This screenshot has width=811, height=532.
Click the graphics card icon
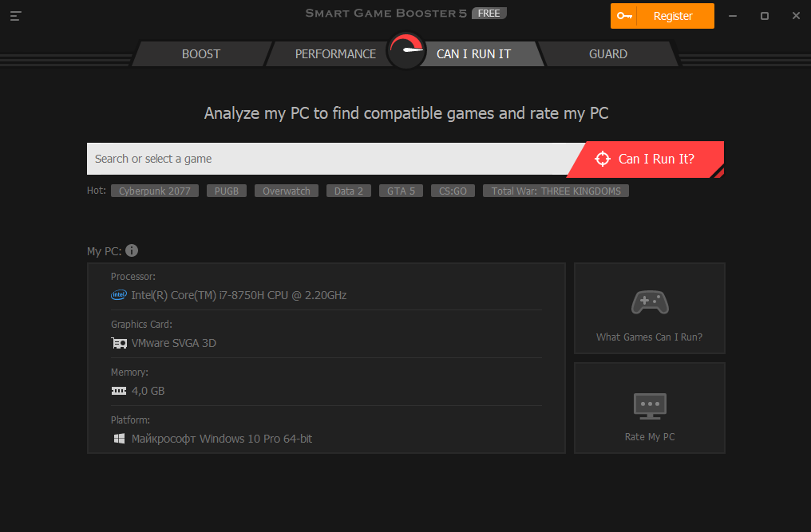[x=119, y=343]
